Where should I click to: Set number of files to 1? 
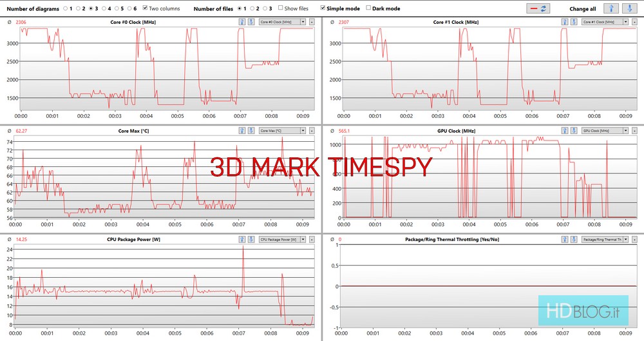pyautogui.click(x=240, y=8)
